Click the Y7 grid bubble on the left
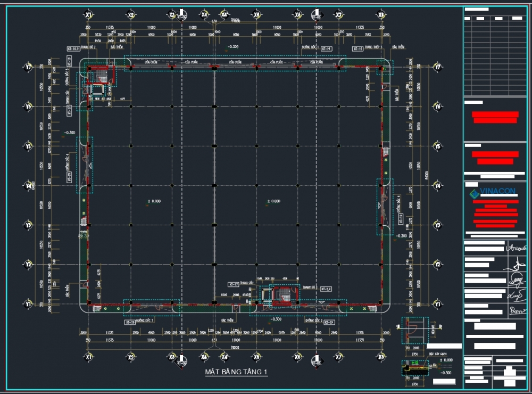532x394 pixels. click(28, 67)
